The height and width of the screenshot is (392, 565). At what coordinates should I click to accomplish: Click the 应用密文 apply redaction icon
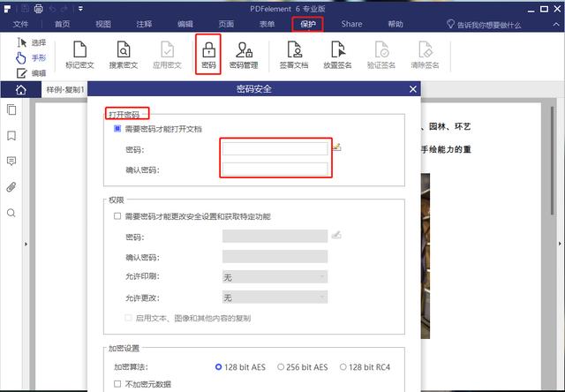(167, 55)
